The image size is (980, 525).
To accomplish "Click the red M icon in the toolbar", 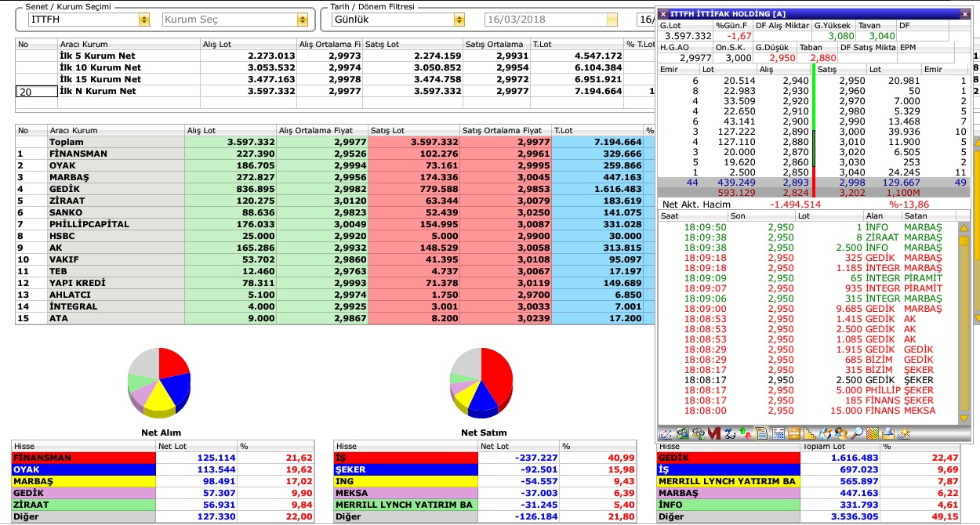I will pyautogui.click(x=713, y=433).
